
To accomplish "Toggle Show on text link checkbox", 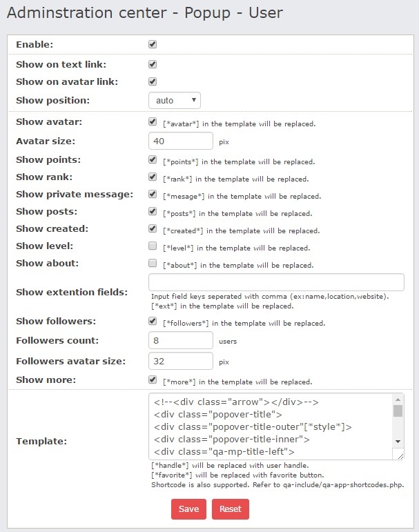I will [x=153, y=64].
